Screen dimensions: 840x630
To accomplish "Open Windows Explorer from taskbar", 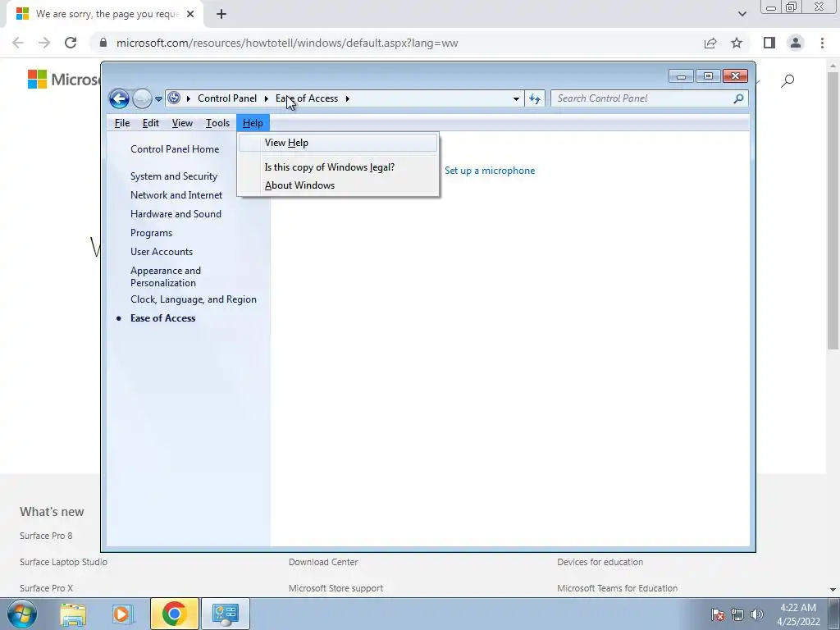I will pyautogui.click(x=73, y=614).
